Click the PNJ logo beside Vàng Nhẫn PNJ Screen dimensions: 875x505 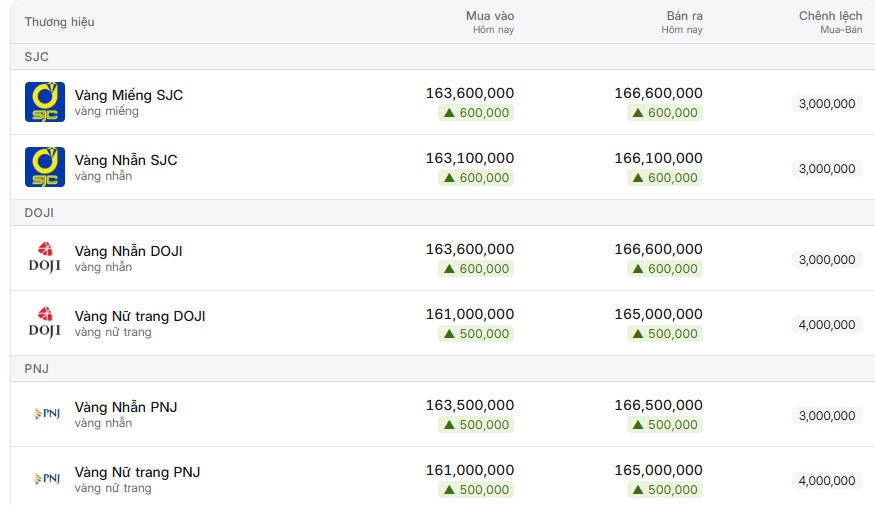click(x=46, y=414)
